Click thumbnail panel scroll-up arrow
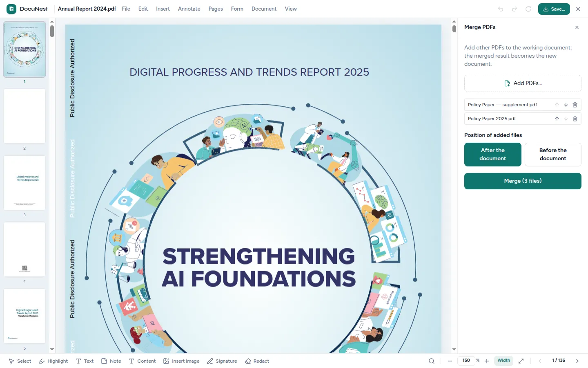This screenshot has width=588, height=368. (x=52, y=22)
